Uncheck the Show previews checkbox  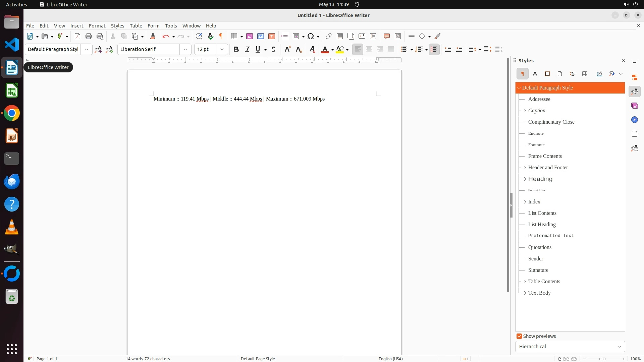point(519,336)
